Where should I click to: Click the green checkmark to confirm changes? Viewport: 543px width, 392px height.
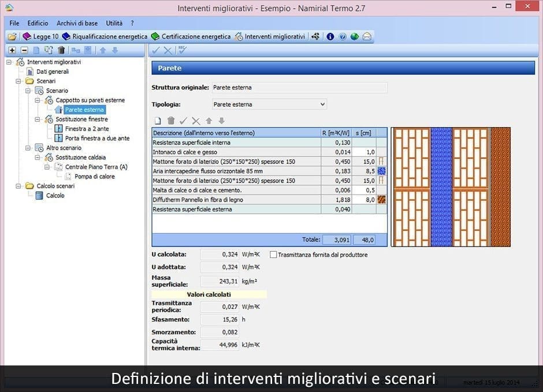pyautogui.click(x=183, y=121)
